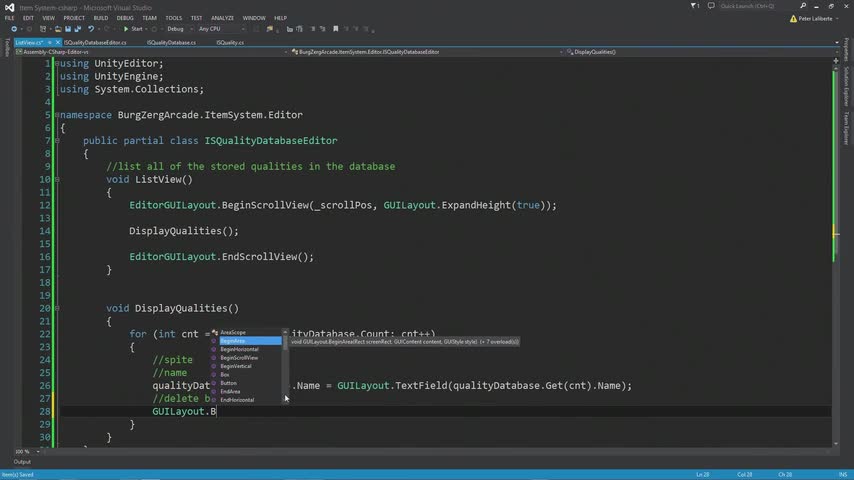This screenshot has height=480, width=854.
Task: Open the DEBUG menu
Action: pos(125,18)
